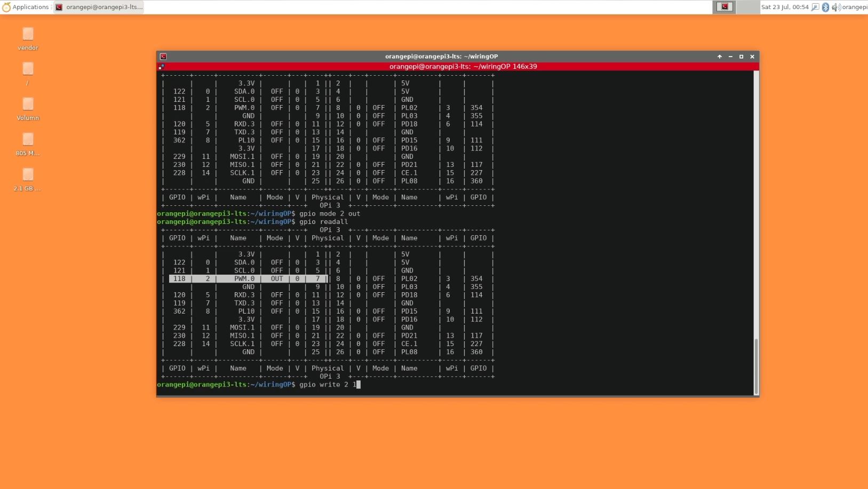Open the volume speaker tray icon
The image size is (868, 489).
(835, 7)
